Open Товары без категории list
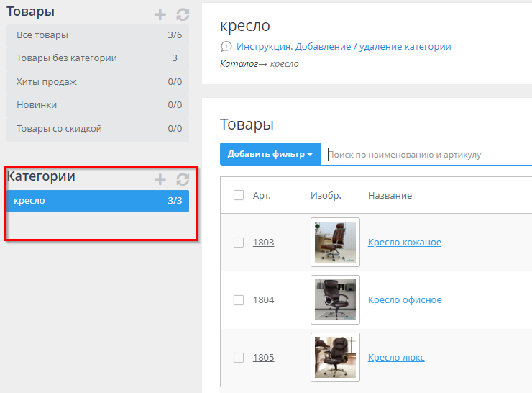The width and height of the screenshot is (532, 393). point(97,58)
